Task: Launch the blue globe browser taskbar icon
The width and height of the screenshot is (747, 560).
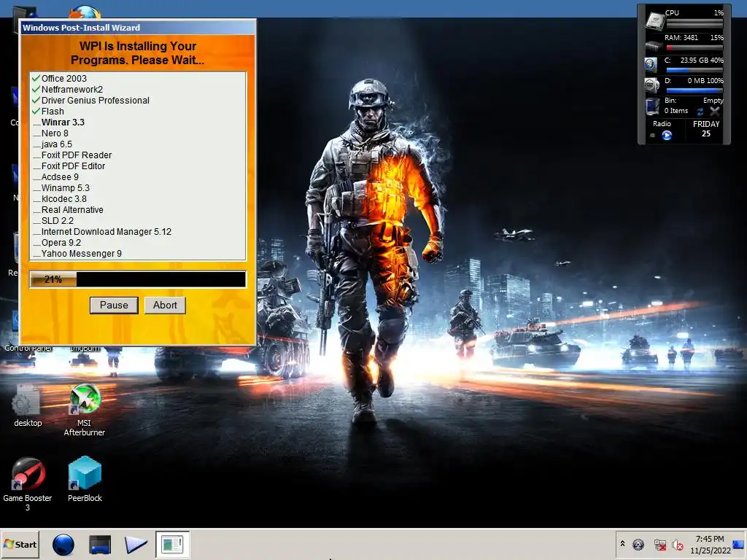Action: pyautogui.click(x=63, y=545)
